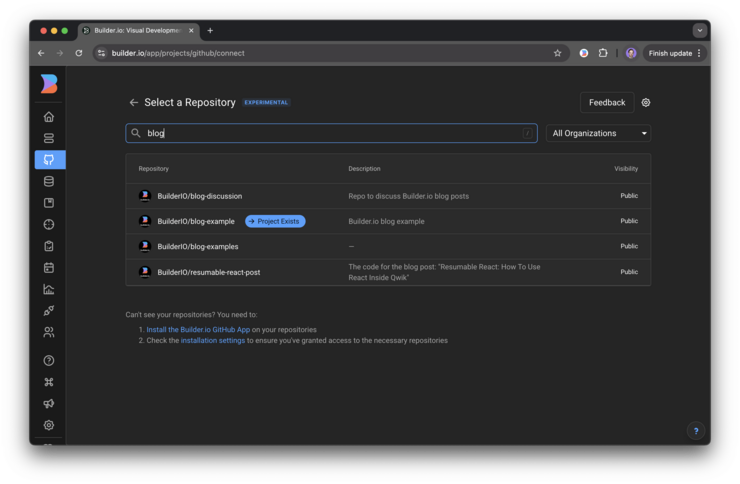The image size is (740, 484).
Task: Open the bookmark panel icon in sidebar
Action: click(x=49, y=203)
